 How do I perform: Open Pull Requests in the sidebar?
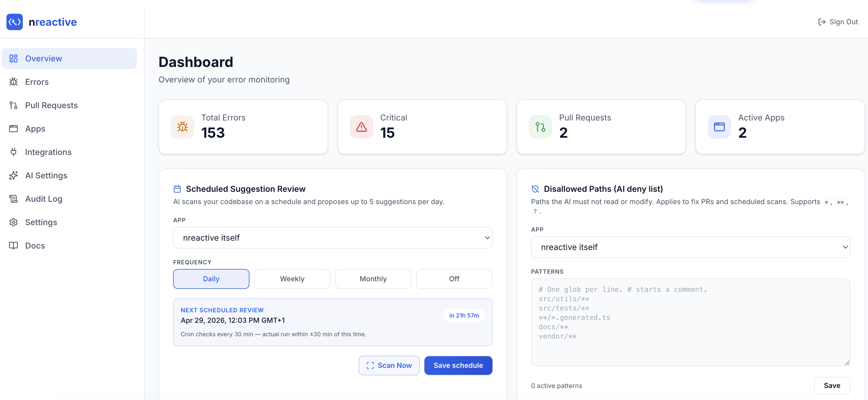[69, 106]
